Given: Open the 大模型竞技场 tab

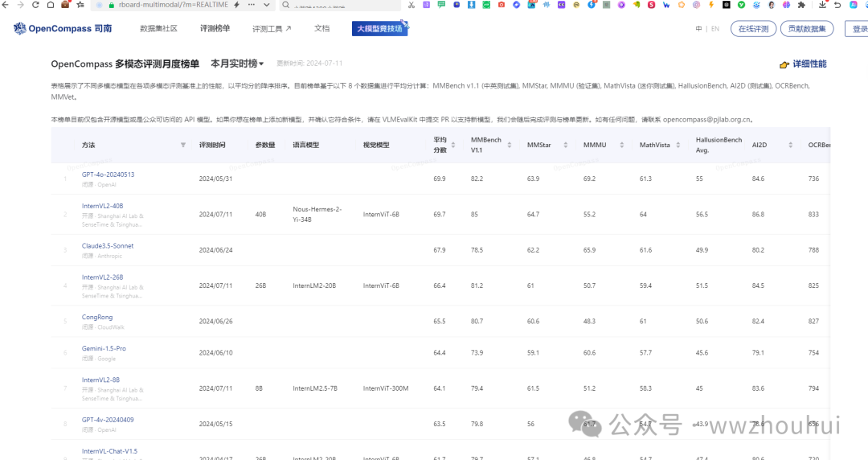Looking at the screenshot, I should point(379,28).
